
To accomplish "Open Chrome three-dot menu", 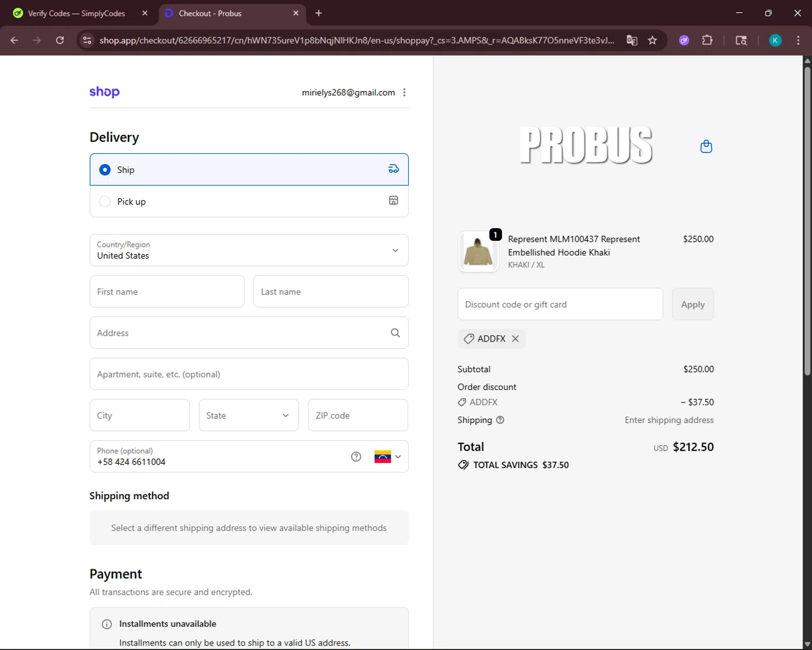I will pos(798,40).
